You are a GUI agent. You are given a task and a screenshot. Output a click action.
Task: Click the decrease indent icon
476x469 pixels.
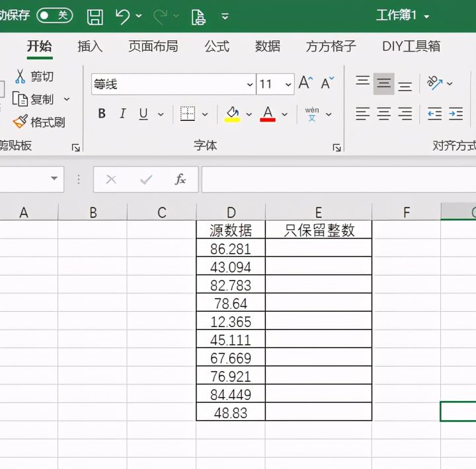tap(434, 114)
